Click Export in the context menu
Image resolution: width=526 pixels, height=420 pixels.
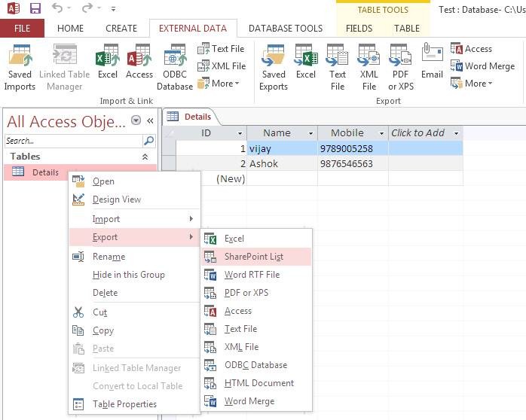click(x=134, y=237)
